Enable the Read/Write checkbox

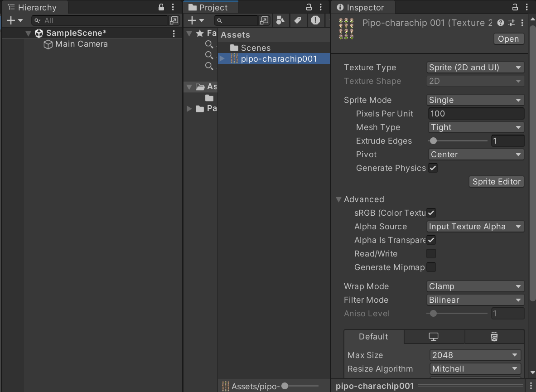point(431,254)
